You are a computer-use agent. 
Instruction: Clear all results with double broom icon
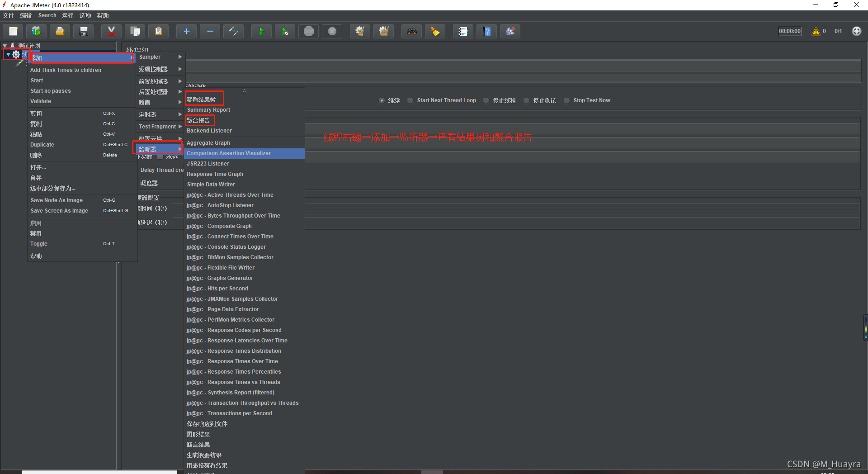383,31
